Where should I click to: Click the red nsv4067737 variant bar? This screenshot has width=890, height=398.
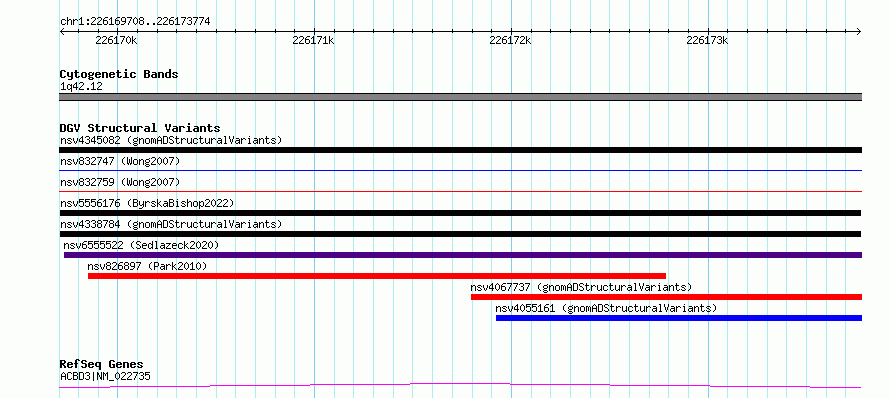[666, 297]
